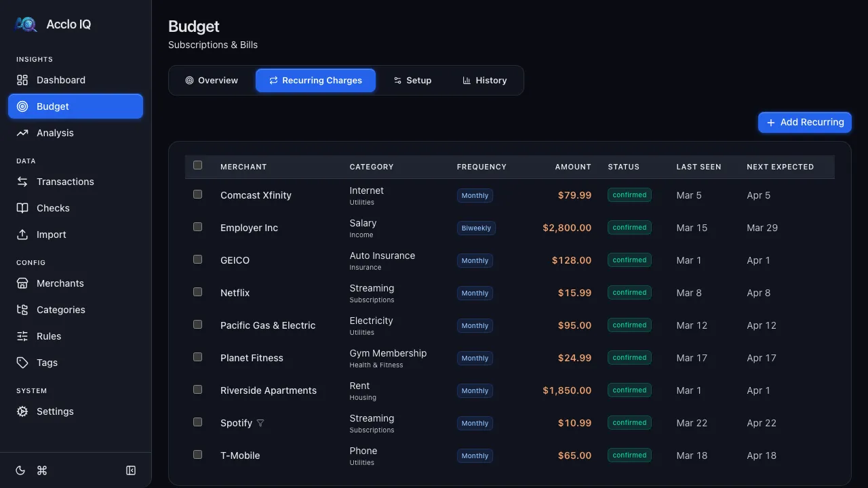This screenshot has height=488, width=868.
Task: Click the Mar 29 next expected date
Action: coord(762,228)
